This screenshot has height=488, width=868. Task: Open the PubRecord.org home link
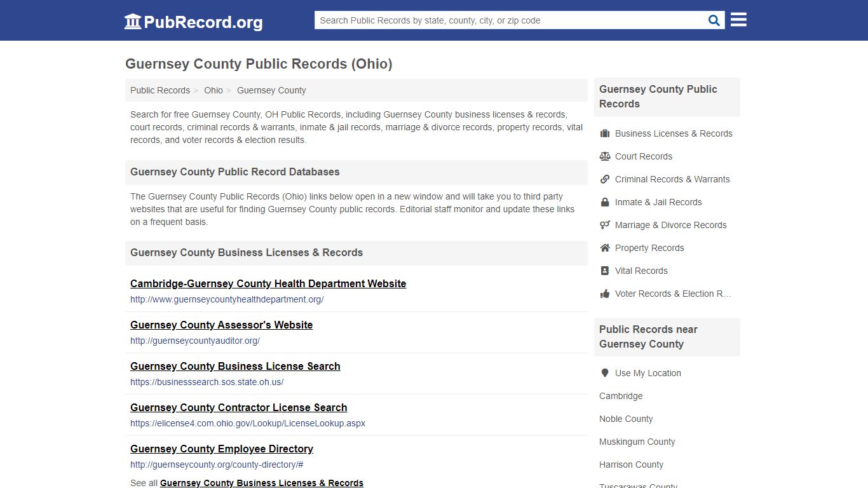(193, 22)
